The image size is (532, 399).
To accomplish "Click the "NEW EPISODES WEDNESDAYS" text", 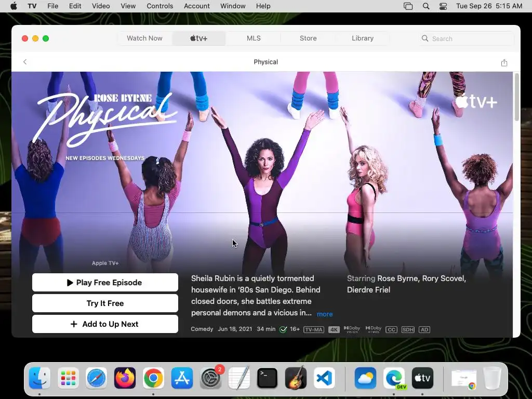I will click(x=105, y=158).
